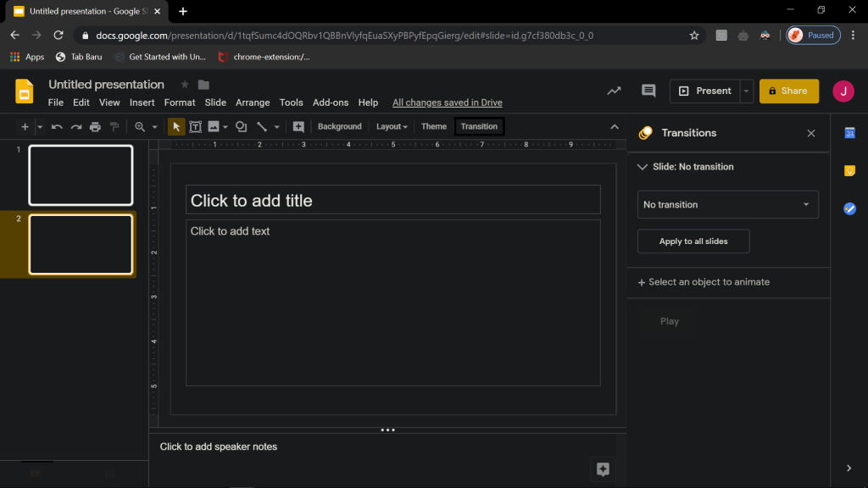This screenshot has height=488, width=868.
Task: Open the Insert menu
Action: click(x=142, y=103)
